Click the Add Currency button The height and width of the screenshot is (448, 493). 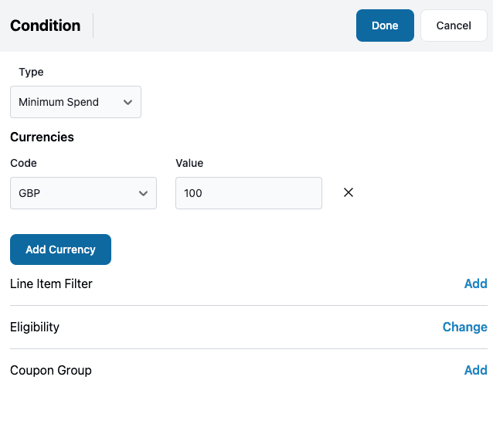click(60, 249)
